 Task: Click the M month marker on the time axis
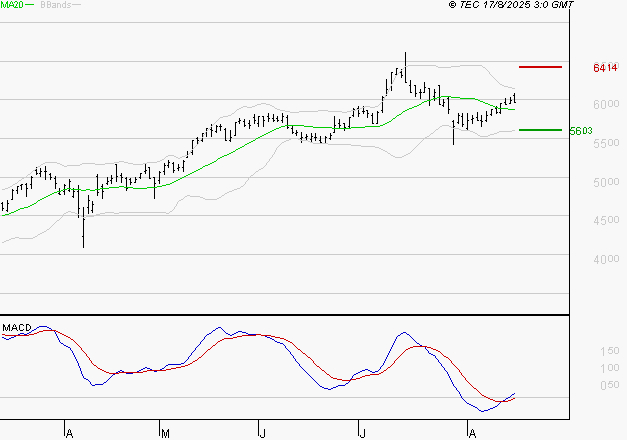[x=165, y=432]
